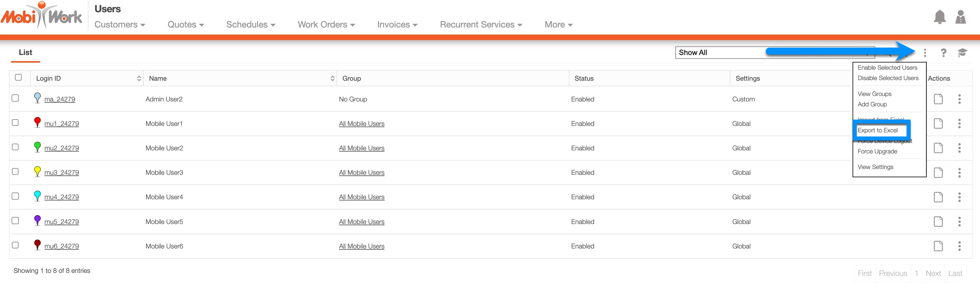This screenshot has width=980, height=294.
Task: Expand the Work Orders dropdown
Action: (326, 25)
